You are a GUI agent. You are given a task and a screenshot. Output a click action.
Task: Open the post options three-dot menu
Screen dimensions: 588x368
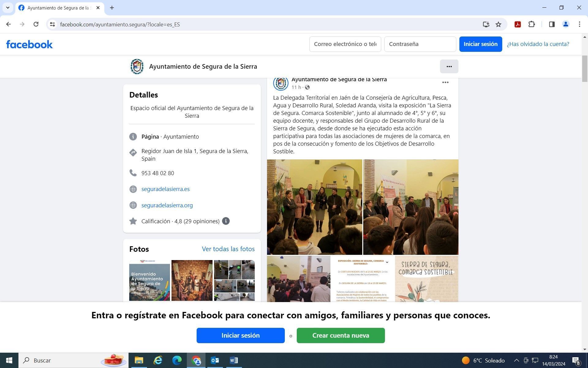point(445,82)
